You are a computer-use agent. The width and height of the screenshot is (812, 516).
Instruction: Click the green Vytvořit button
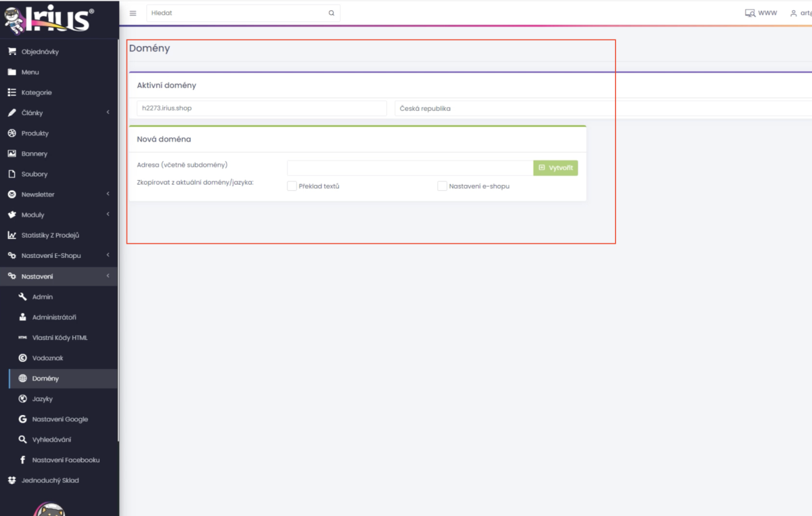[556, 167]
